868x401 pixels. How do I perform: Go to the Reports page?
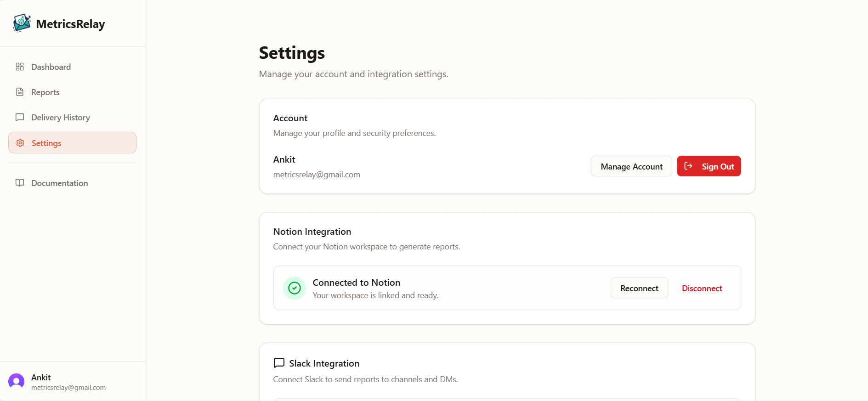pos(72,92)
